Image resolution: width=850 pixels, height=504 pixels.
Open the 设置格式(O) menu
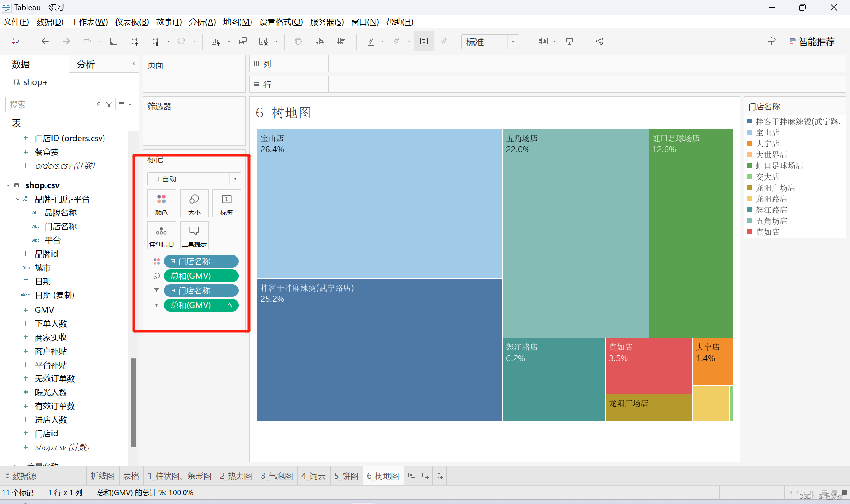pos(281,22)
